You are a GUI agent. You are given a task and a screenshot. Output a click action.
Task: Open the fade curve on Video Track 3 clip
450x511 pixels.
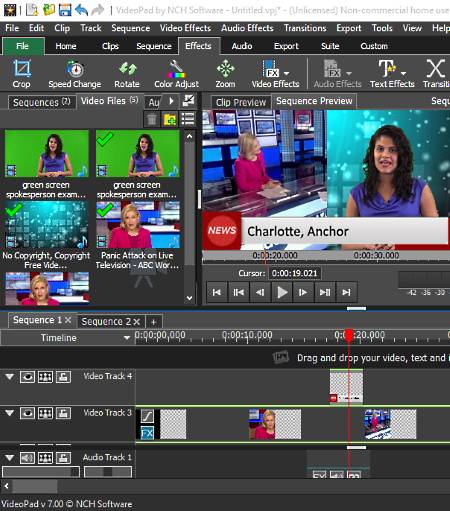147,416
